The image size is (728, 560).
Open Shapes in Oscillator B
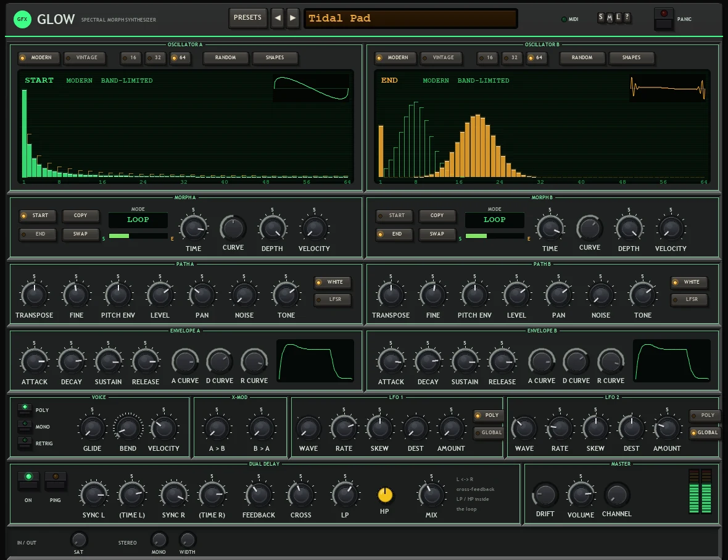coord(631,57)
